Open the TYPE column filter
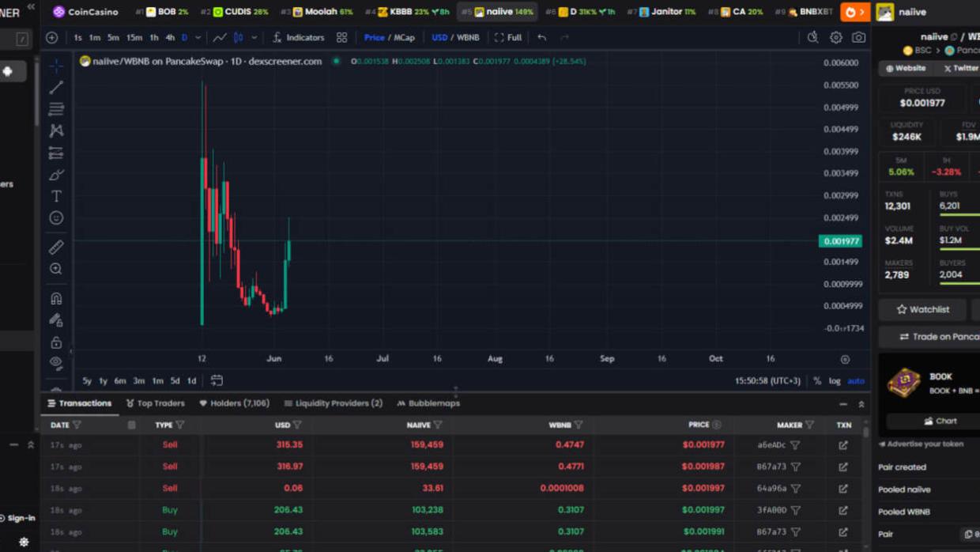The width and height of the screenshot is (980, 552). 180,425
